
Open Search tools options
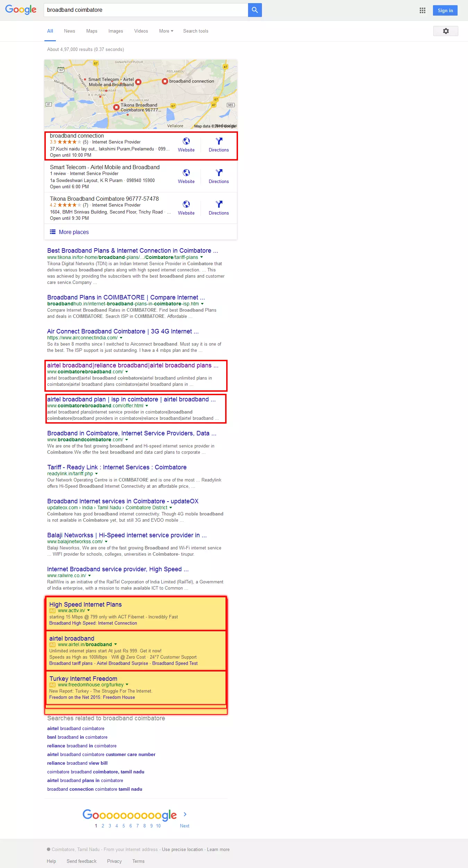[x=196, y=31]
